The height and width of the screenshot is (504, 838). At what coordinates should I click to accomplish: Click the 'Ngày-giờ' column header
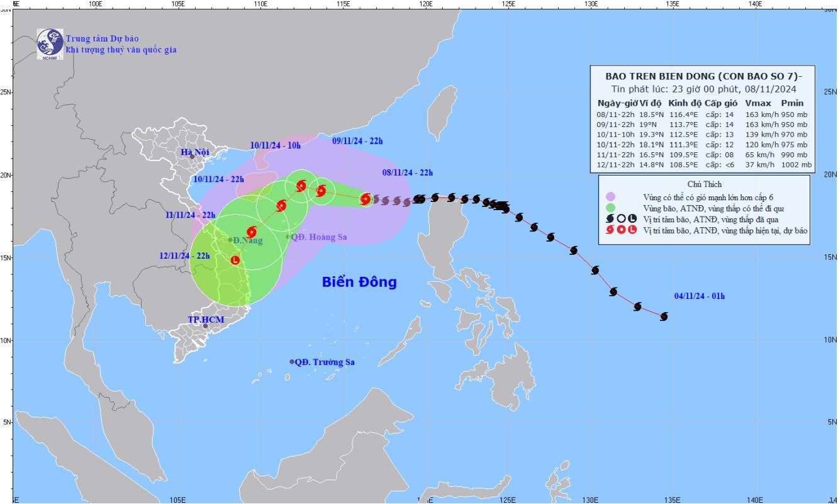click(617, 103)
